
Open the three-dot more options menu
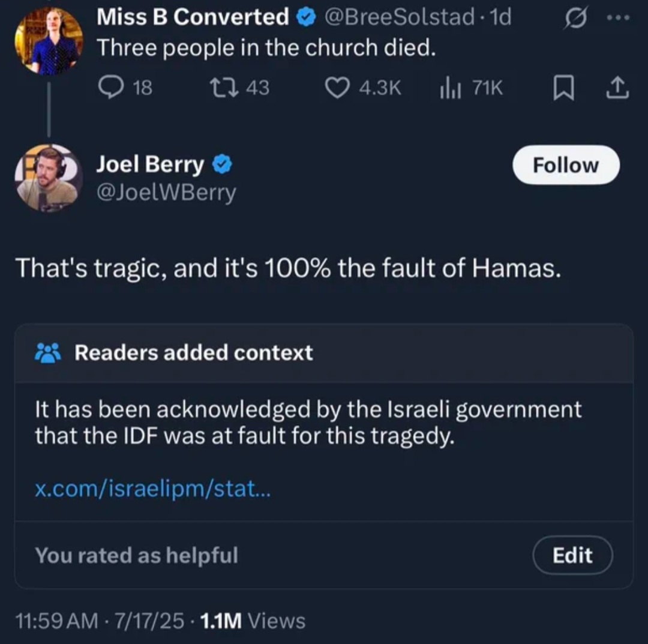(618, 18)
